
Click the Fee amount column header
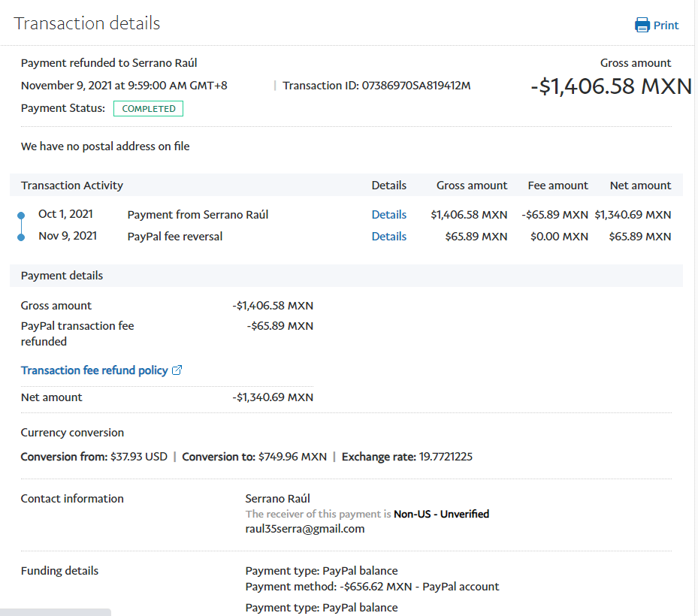[x=557, y=186]
